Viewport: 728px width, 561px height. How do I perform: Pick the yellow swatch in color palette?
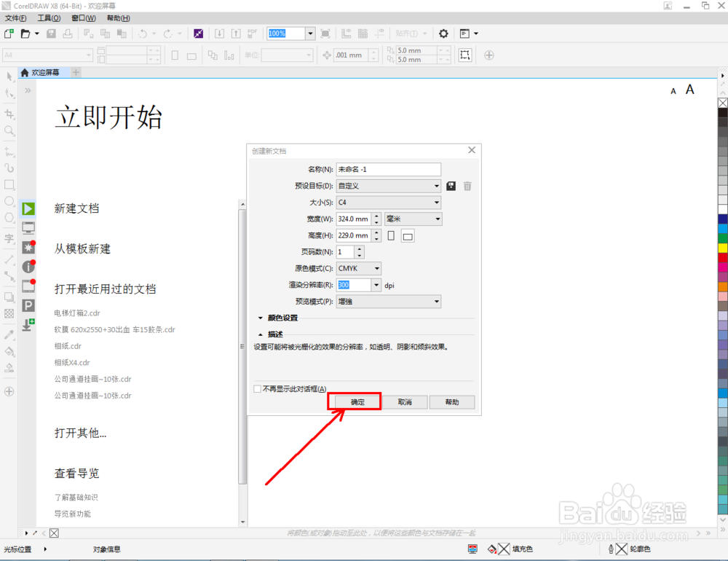coord(723,248)
